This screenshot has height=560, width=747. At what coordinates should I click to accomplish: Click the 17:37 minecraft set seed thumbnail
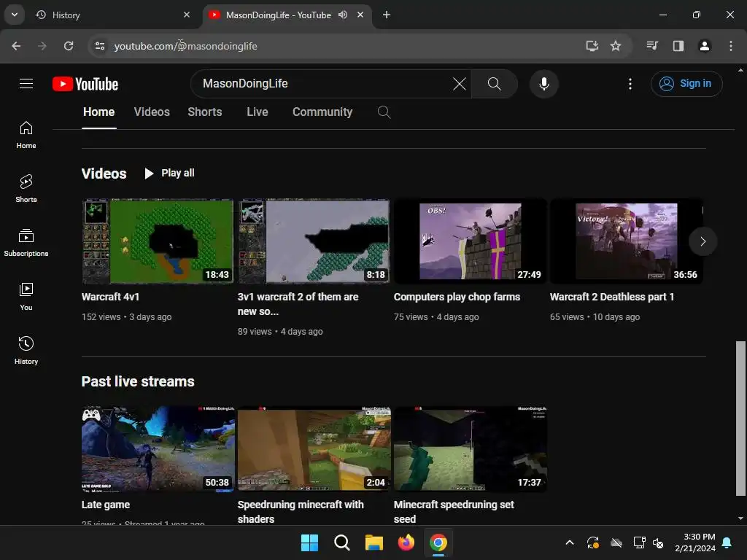471,449
